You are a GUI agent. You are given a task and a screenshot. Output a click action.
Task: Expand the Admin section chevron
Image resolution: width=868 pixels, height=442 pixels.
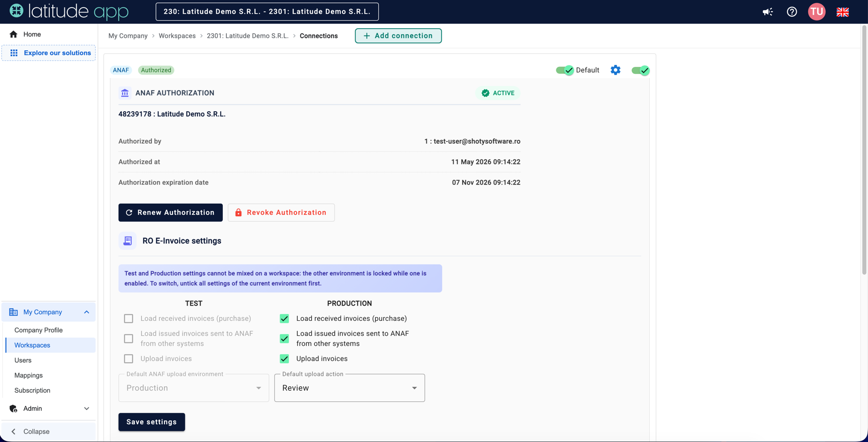pos(86,409)
